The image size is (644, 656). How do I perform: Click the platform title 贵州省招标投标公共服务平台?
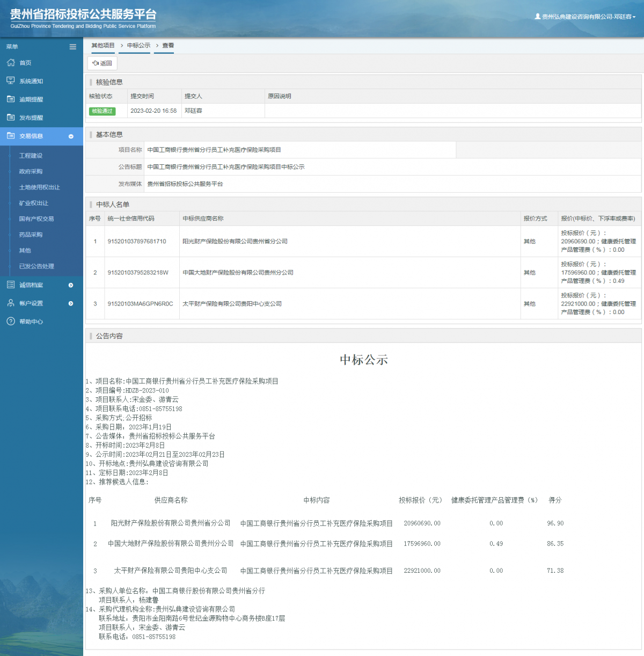(83, 14)
